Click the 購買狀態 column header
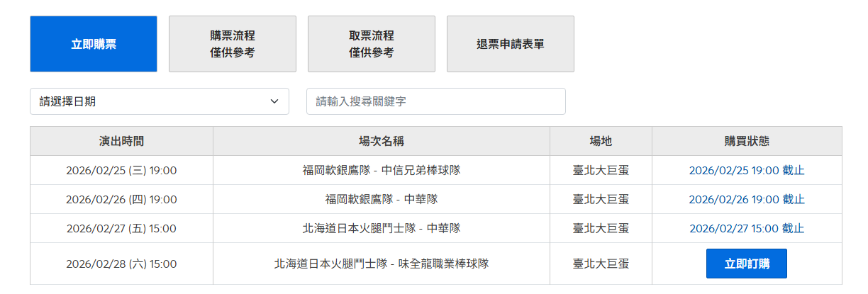Image resolution: width=868 pixels, height=294 pixels. (x=747, y=141)
